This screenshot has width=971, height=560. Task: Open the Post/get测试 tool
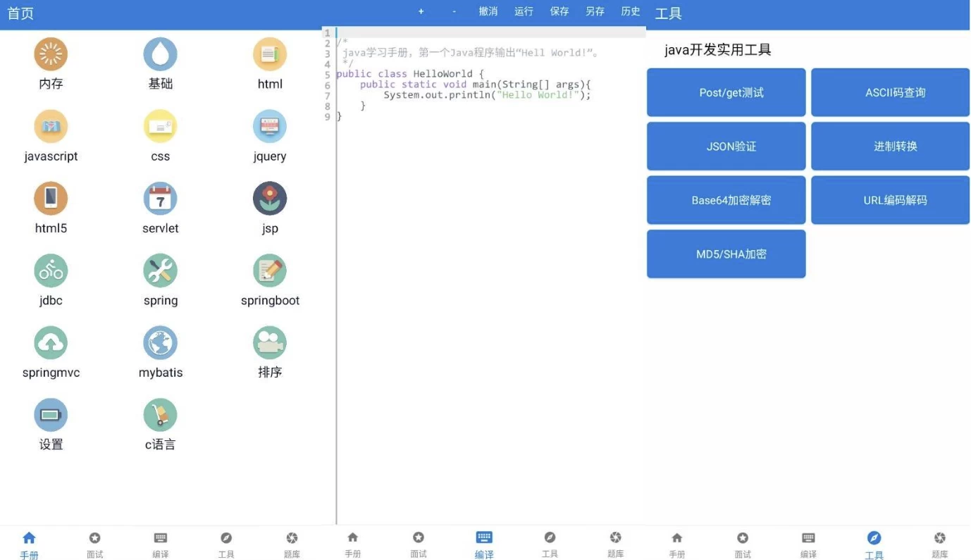click(726, 92)
